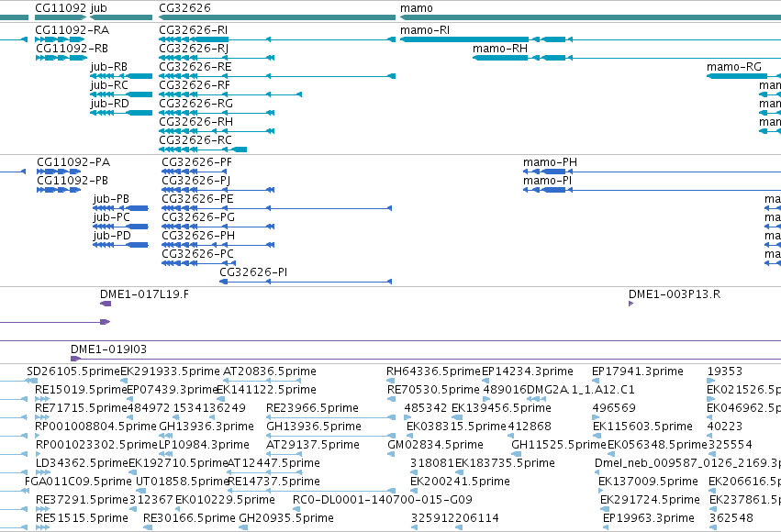Select transcript CG11092-RA
Screen dimensions: 781x532
coord(72,30)
